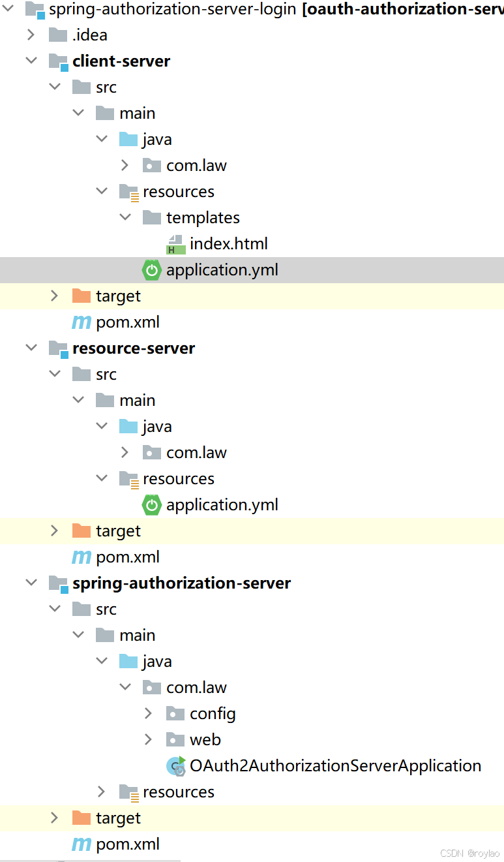The height and width of the screenshot is (862, 504).
Task: Expand the .idea folder
Action: (31, 35)
